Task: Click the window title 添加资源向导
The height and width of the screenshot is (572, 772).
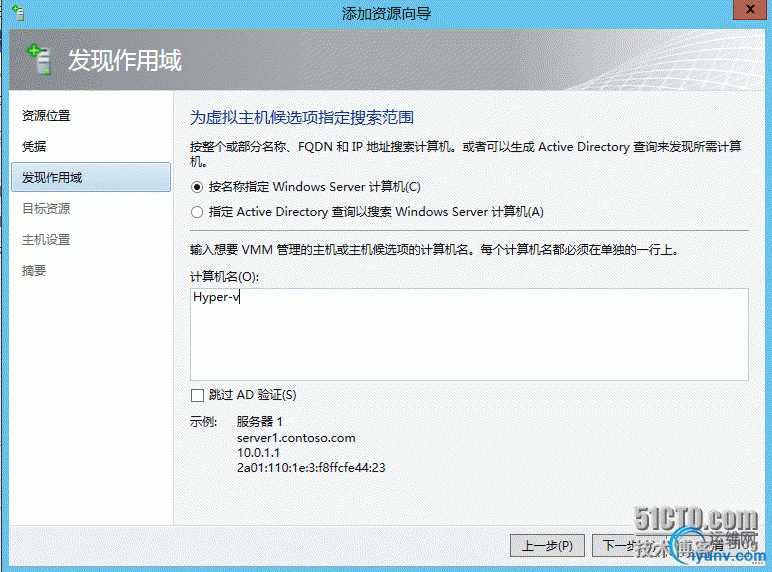Action: 386,13
